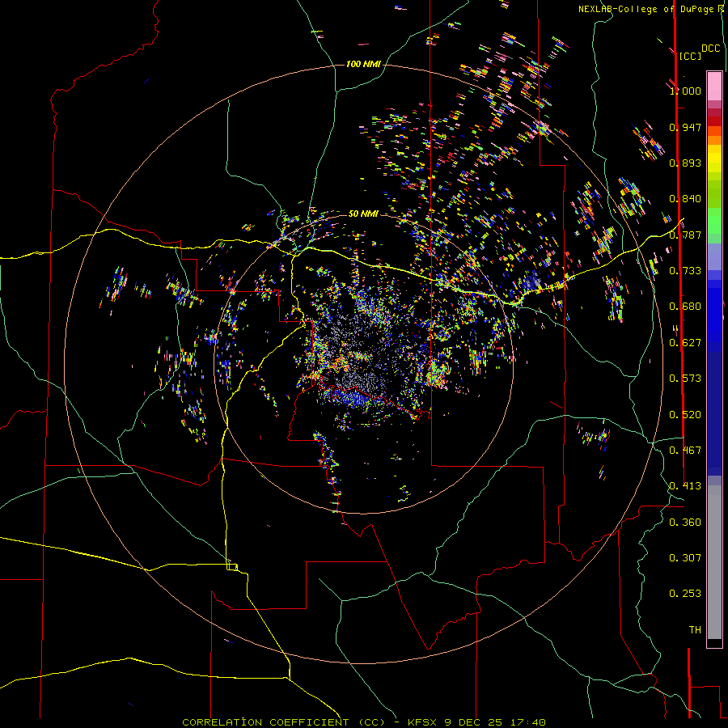Click the "9 DEC 25 17:40" timestamp
The width and height of the screenshot is (728, 728).
click(x=494, y=722)
